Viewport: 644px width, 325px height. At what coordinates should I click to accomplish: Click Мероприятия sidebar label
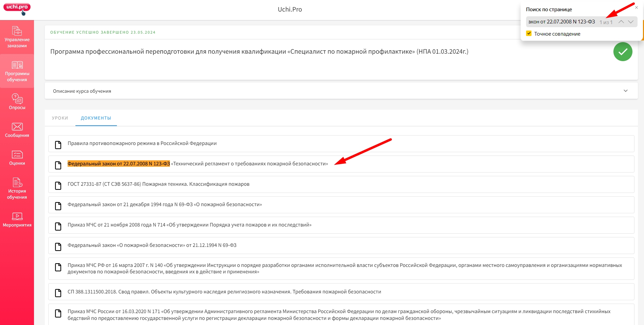tap(17, 225)
